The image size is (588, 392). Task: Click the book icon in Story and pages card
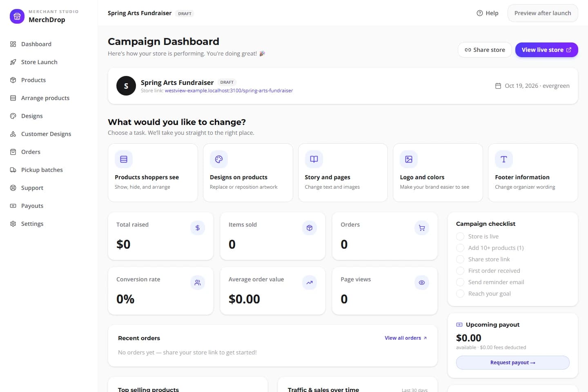click(x=314, y=159)
